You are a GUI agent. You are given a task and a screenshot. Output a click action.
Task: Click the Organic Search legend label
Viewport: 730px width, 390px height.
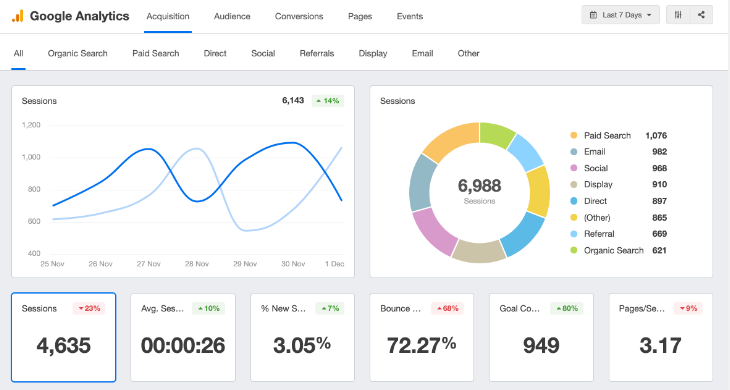point(614,250)
